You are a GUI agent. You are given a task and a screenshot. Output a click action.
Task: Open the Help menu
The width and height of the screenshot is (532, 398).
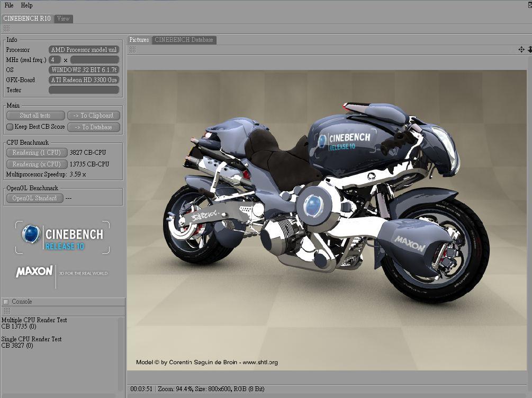point(26,5)
